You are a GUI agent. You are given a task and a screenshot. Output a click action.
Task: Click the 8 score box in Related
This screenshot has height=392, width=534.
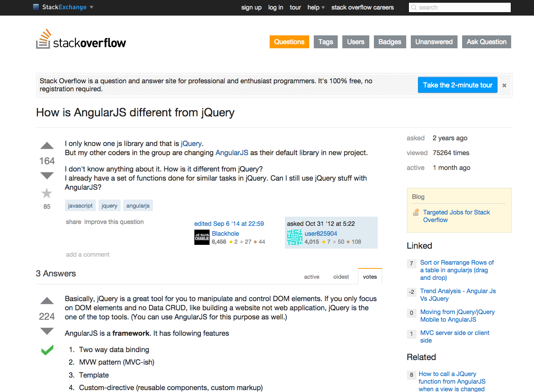[x=412, y=375]
